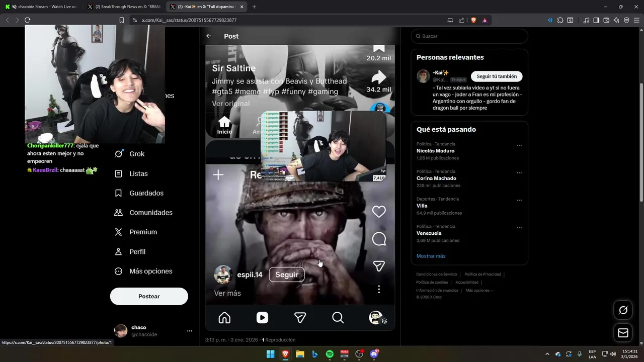This screenshot has height=362, width=644.
Task: Open Política de Privacidad link
Action: tap(482, 275)
